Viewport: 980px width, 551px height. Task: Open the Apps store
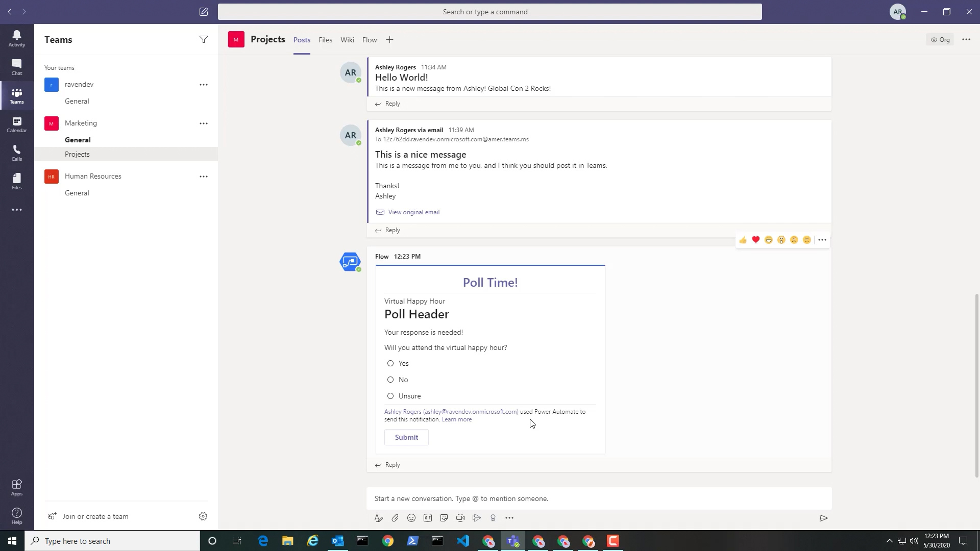click(x=17, y=487)
